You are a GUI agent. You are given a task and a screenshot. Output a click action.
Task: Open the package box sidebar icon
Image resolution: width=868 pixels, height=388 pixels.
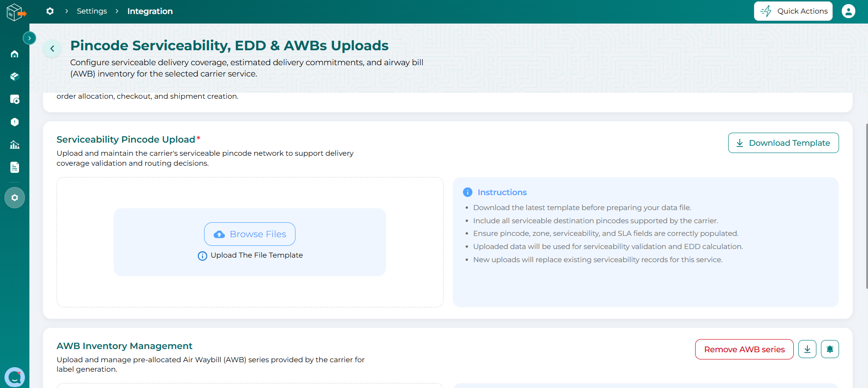tap(14, 77)
